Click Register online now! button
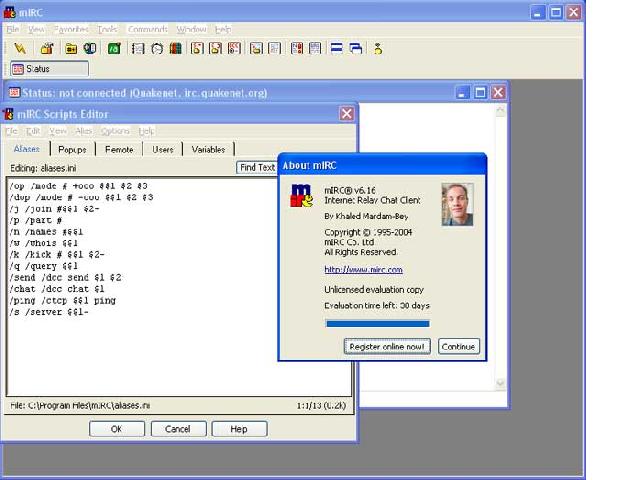This screenshot has width=640, height=480. point(387,347)
